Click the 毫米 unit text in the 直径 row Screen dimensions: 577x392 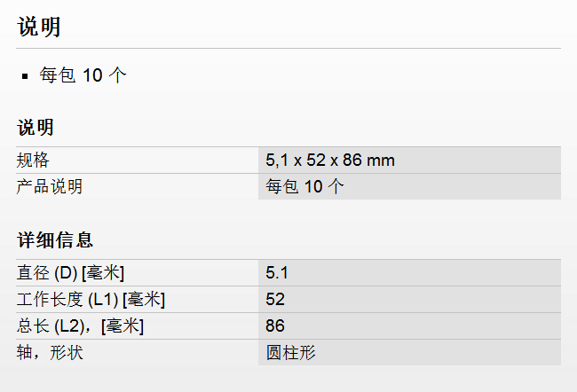point(103,273)
